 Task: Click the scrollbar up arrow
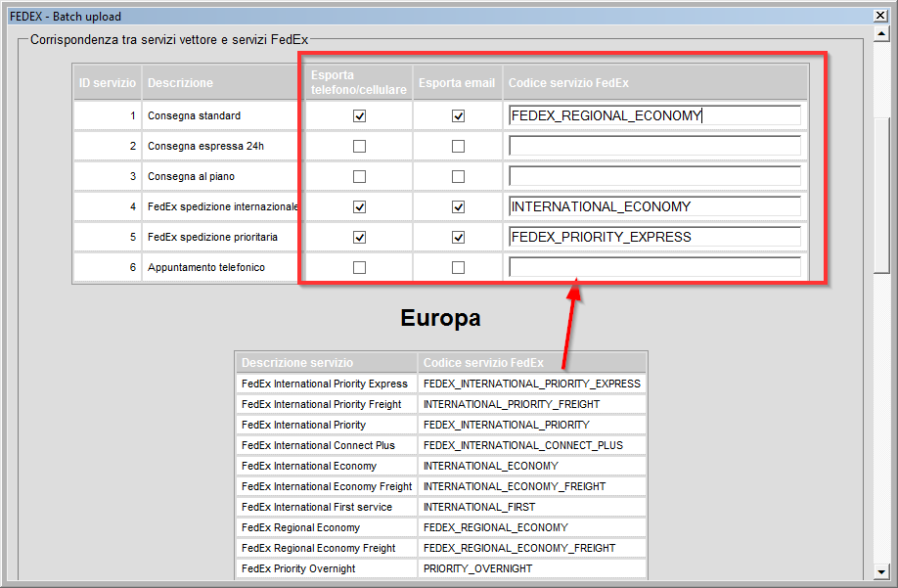point(880,34)
